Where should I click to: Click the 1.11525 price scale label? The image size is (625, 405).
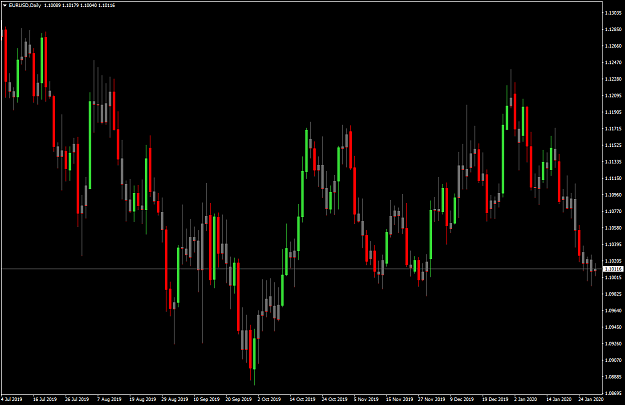(x=613, y=145)
